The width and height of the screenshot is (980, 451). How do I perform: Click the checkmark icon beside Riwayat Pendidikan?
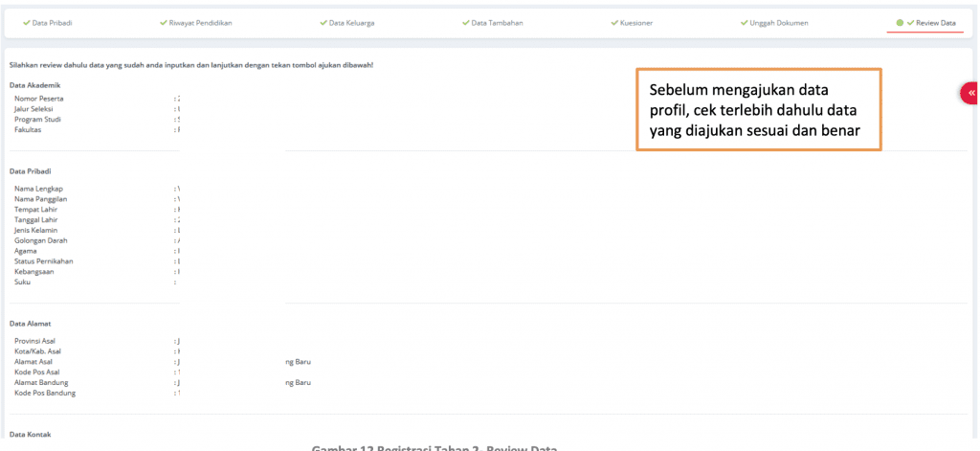coord(163,22)
